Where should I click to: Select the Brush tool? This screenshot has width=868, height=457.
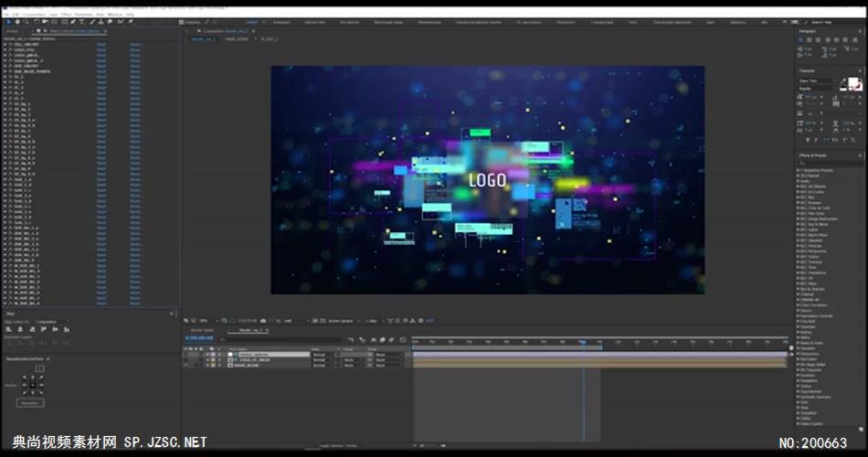92,22
